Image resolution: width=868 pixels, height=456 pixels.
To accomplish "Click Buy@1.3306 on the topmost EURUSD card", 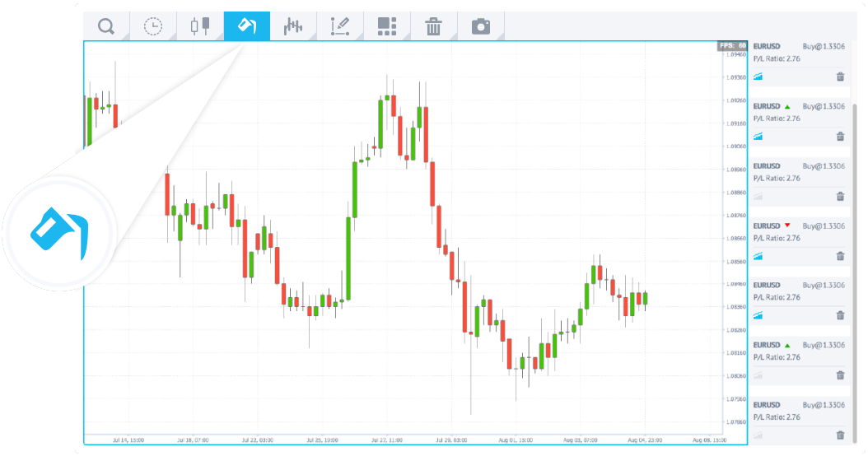I will point(824,47).
